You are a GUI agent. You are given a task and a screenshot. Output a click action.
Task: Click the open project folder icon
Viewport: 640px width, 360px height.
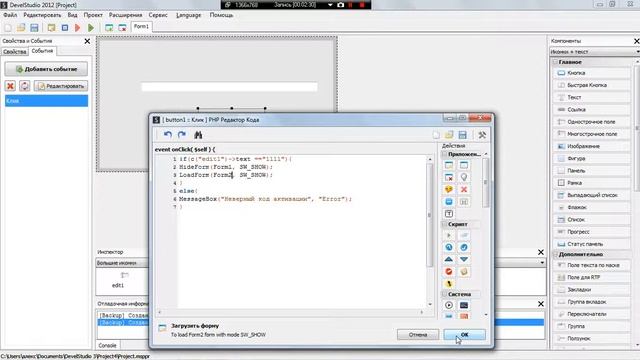tap(21, 28)
